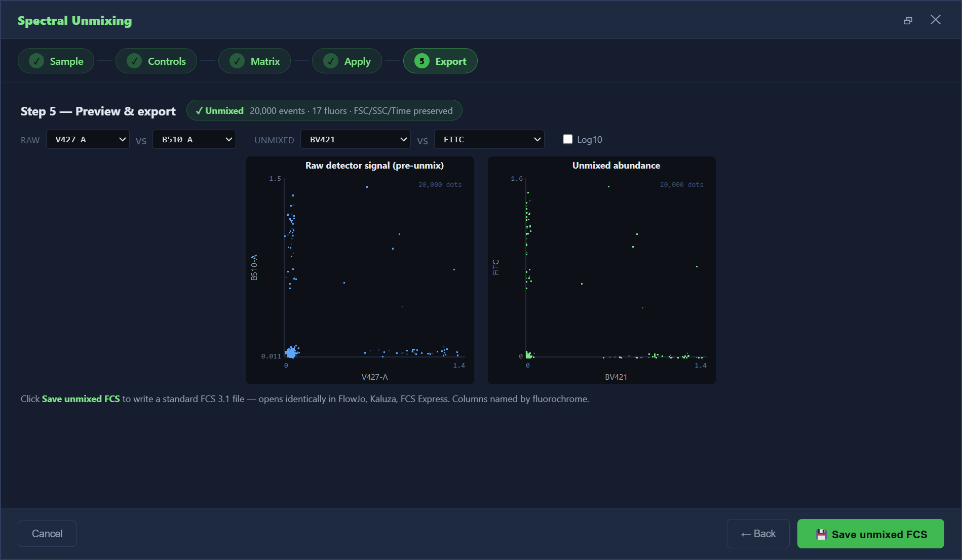Screen dimensions: 962x560
Task: Click the restore window icon
Action: [908, 20]
